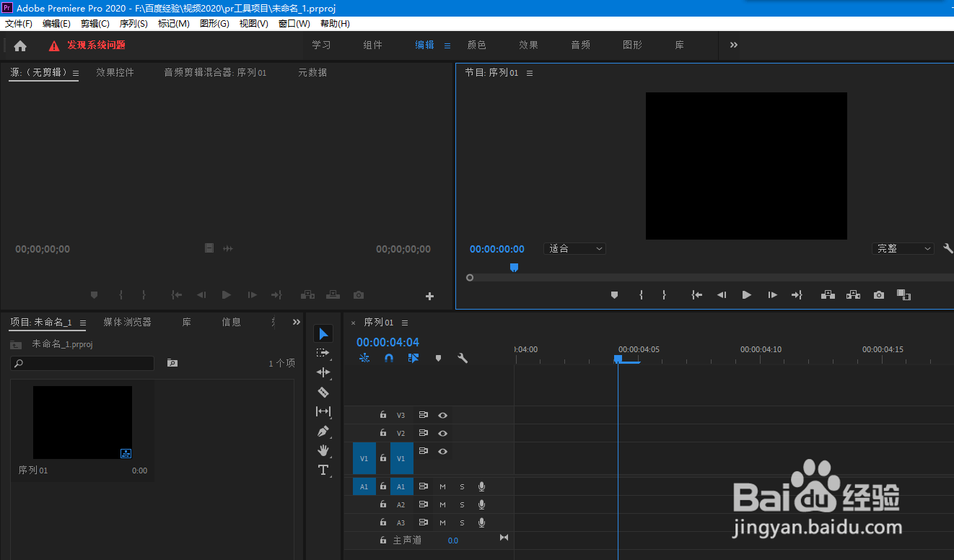Click the program monitor playhead marker
Screen dimensions: 954x560
coord(514,268)
